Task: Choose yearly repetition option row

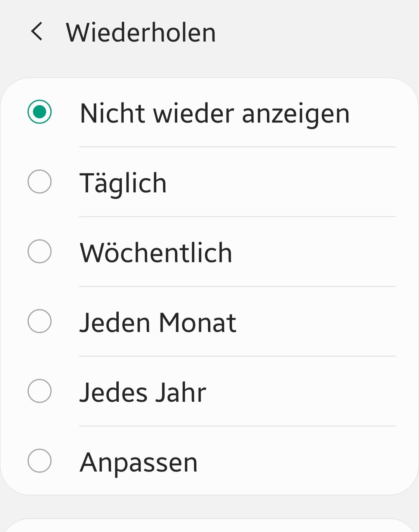Action: coord(209,391)
